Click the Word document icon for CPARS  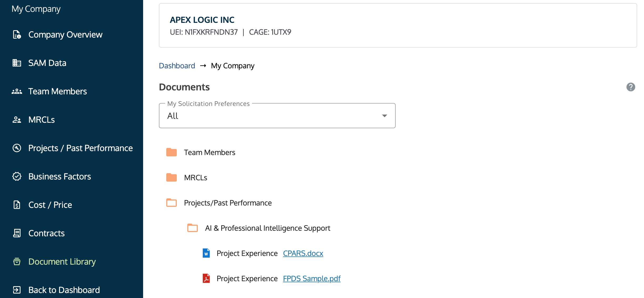(206, 253)
